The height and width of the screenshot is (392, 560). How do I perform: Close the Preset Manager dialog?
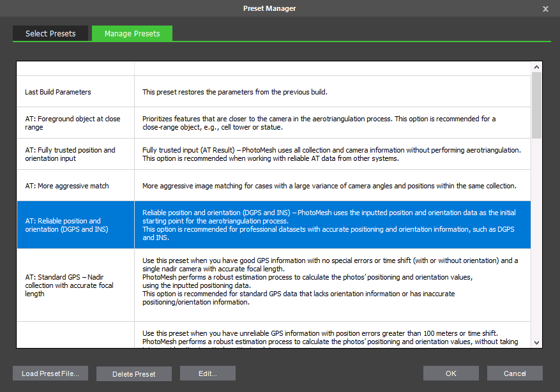point(545,9)
